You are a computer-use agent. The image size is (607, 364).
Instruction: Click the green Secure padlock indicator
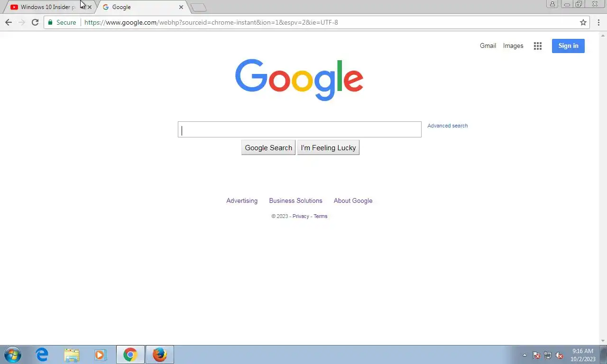click(x=62, y=22)
